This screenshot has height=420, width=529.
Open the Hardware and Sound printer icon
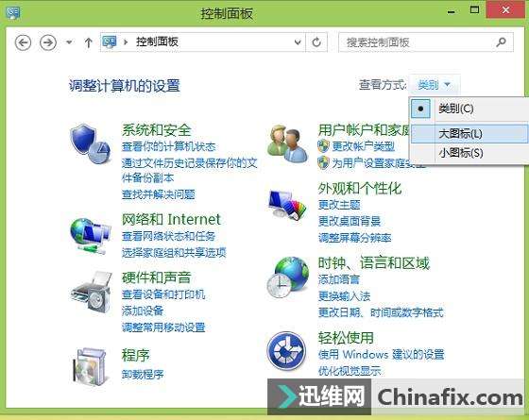tap(91, 292)
